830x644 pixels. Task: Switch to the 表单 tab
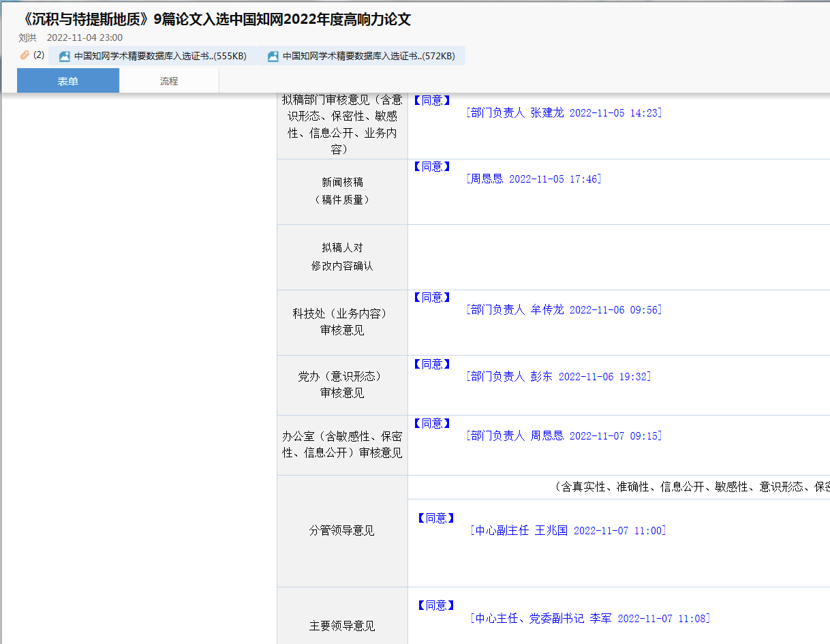click(68, 81)
